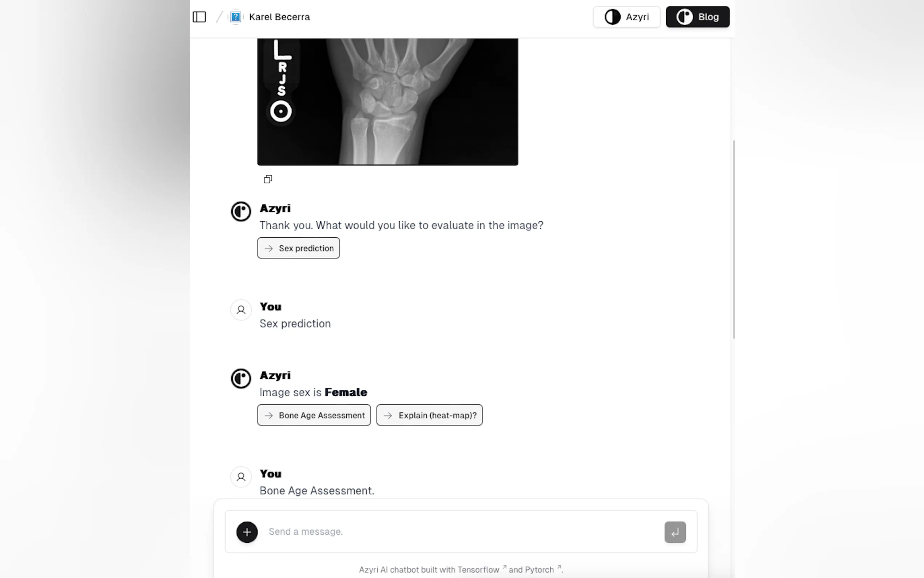Click the user avatar beside Bone Age Assessment
The width and height of the screenshot is (924, 578).
[241, 477]
